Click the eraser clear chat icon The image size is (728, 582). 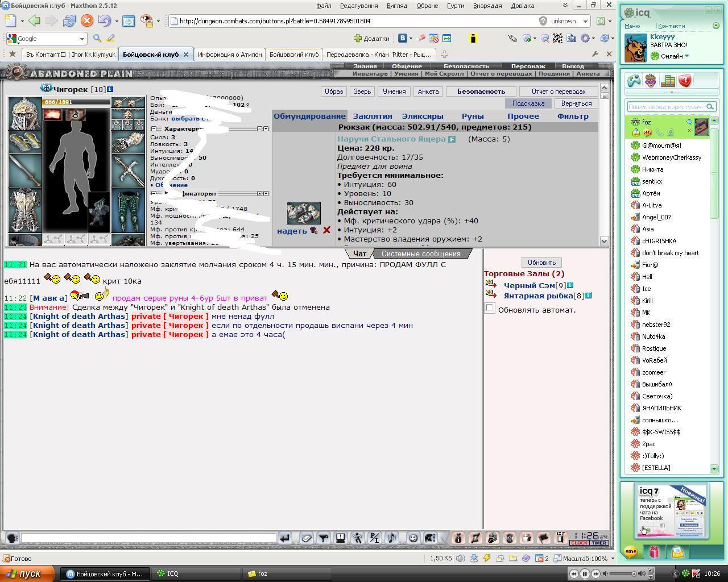pos(307,538)
